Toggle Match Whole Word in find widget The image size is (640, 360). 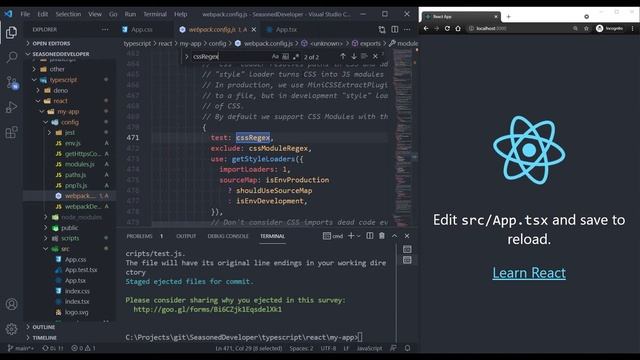click(286, 57)
